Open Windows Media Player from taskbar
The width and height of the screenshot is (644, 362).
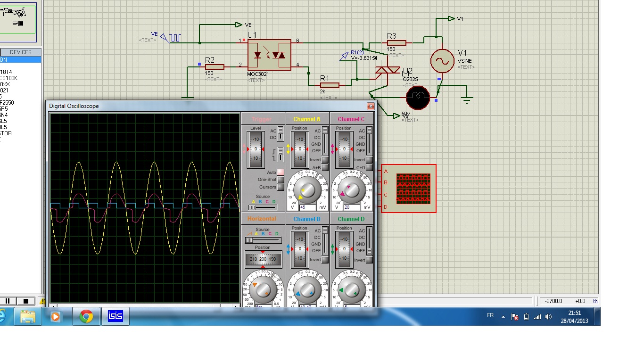(56, 316)
